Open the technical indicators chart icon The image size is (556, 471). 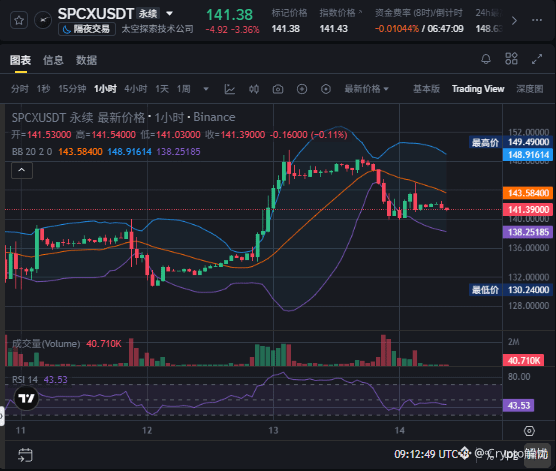[x=230, y=89]
